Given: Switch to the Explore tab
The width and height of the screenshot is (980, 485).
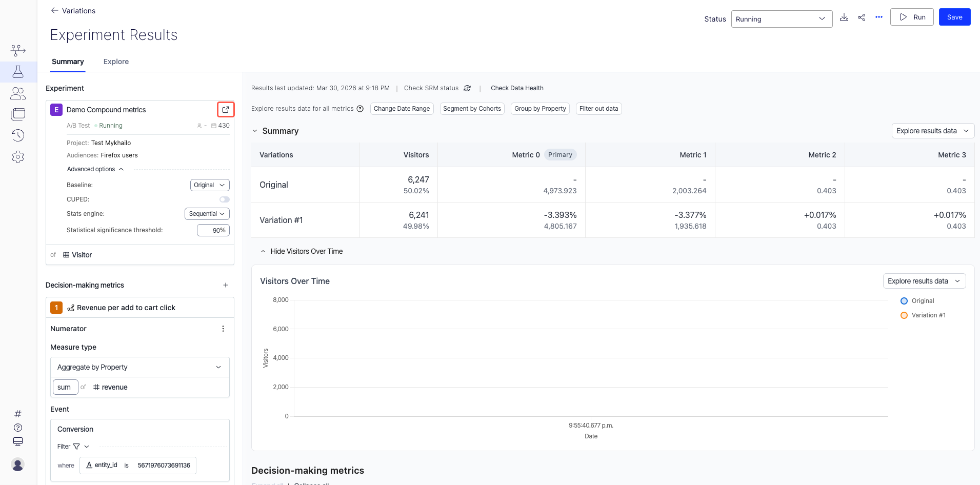Looking at the screenshot, I should click(116, 62).
